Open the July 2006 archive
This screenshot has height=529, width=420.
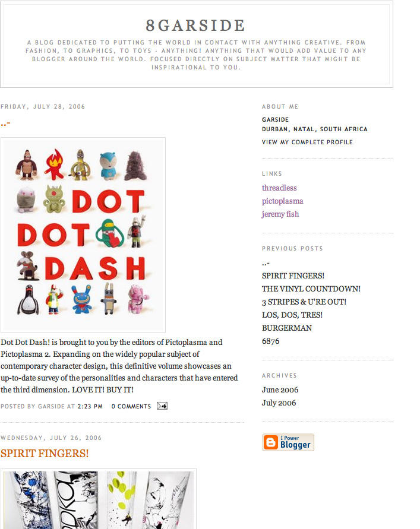click(x=279, y=403)
